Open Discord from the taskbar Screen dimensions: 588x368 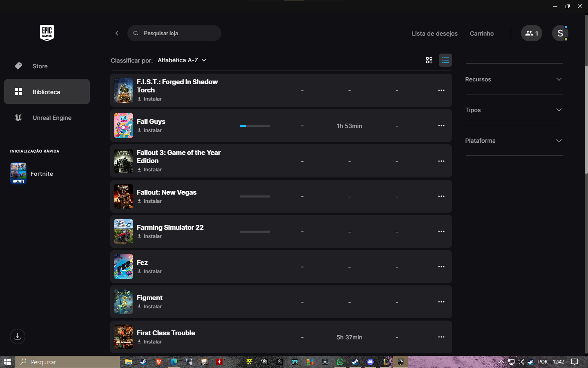click(370, 362)
